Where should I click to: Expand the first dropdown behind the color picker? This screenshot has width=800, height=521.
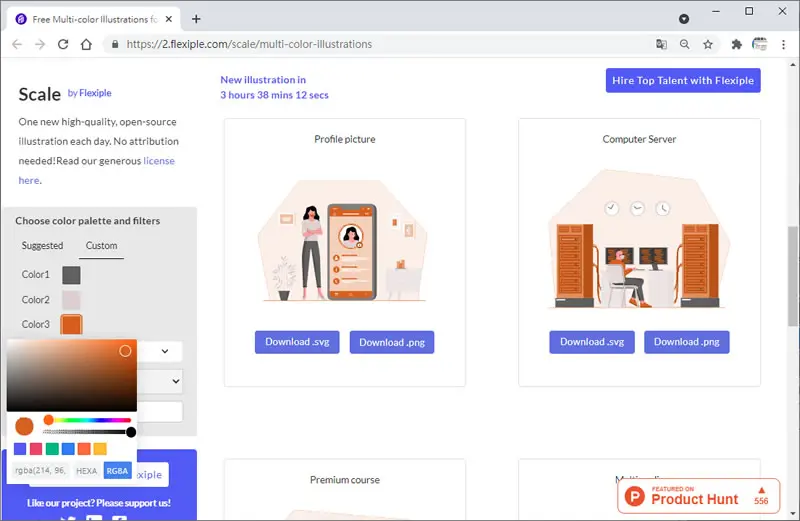[160, 351]
